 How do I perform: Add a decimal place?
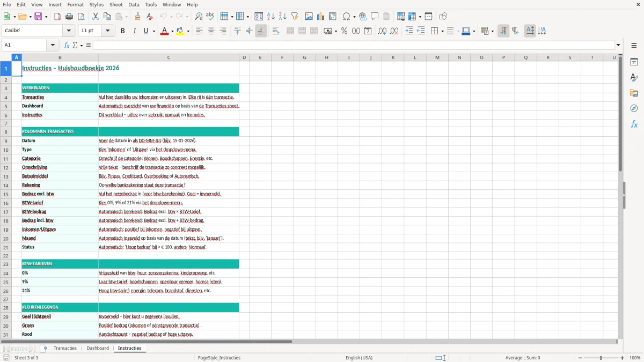(382, 31)
